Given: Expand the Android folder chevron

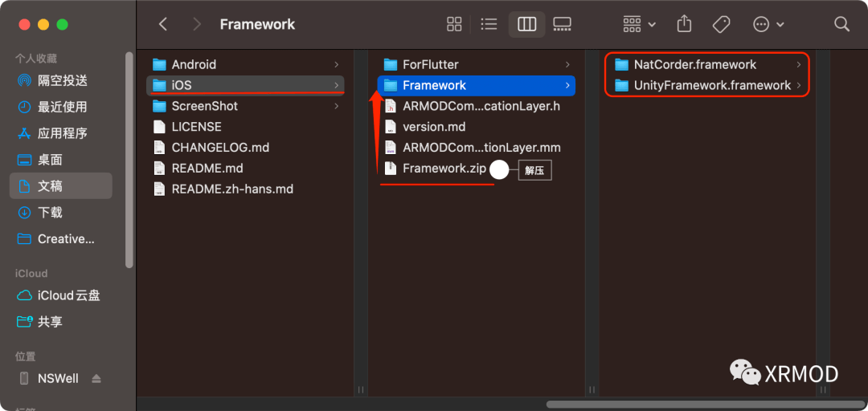Looking at the screenshot, I should [336, 65].
